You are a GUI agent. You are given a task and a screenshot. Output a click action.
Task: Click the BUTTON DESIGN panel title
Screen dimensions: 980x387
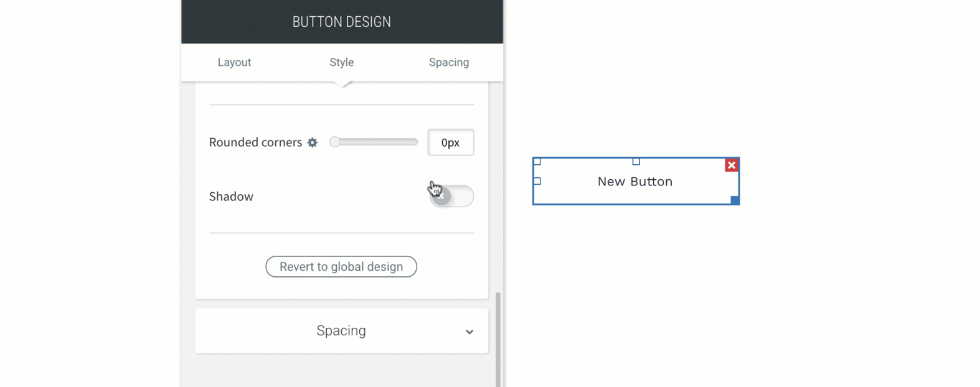342,22
